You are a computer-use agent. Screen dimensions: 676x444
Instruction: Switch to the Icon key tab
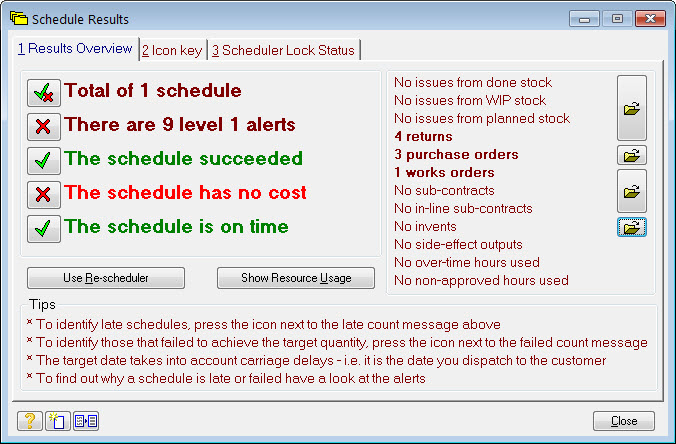click(x=174, y=50)
